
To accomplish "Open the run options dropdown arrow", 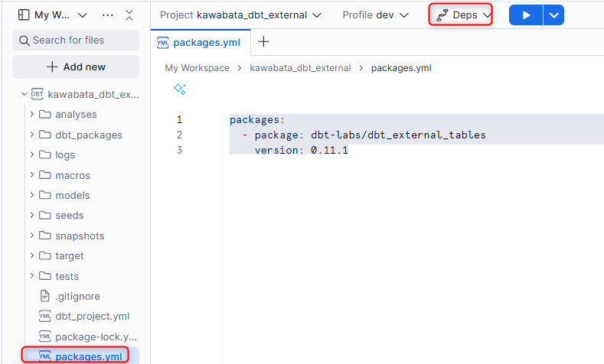I will pyautogui.click(x=554, y=15).
